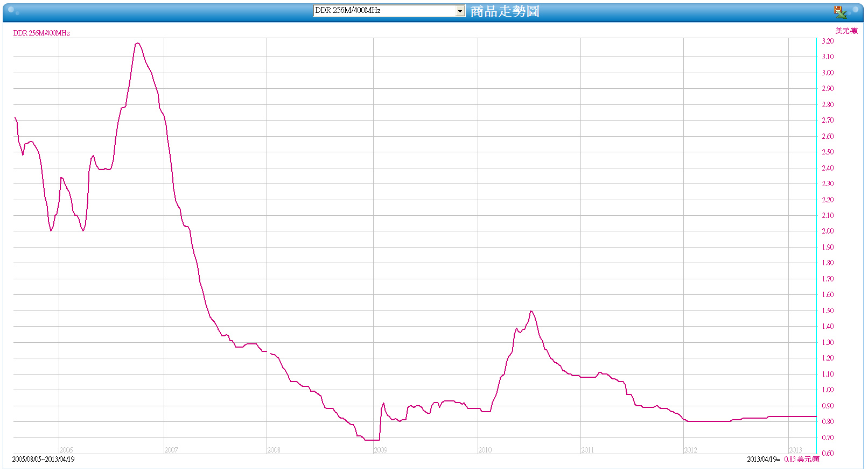868x473 pixels.
Task: Click the 2006 year label on the x-axis
Action: coord(66,450)
